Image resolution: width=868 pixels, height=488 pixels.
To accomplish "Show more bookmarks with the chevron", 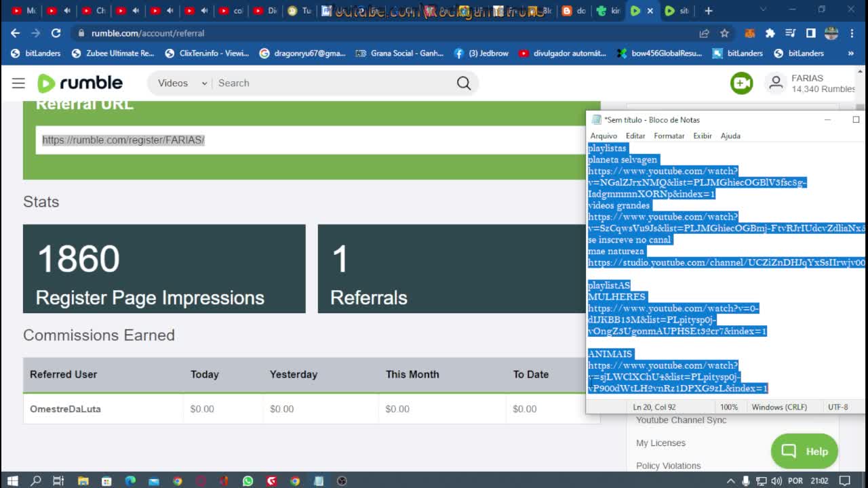I will pyautogui.click(x=851, y=53).
